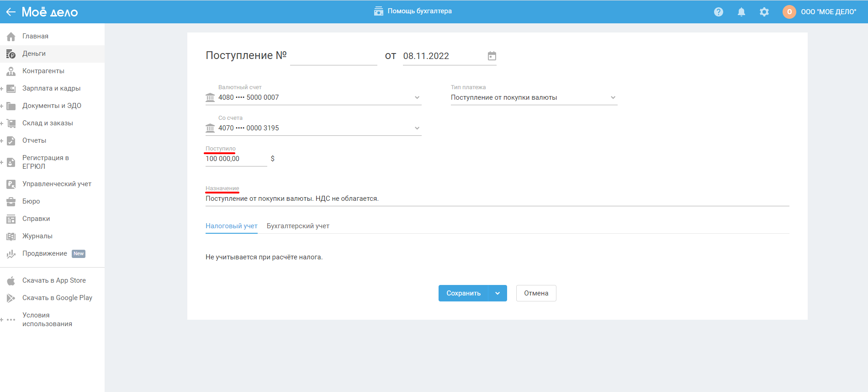Click the orange company avatar icon
The height and width of the screenshot is (392, 868).
pos(789,12)
